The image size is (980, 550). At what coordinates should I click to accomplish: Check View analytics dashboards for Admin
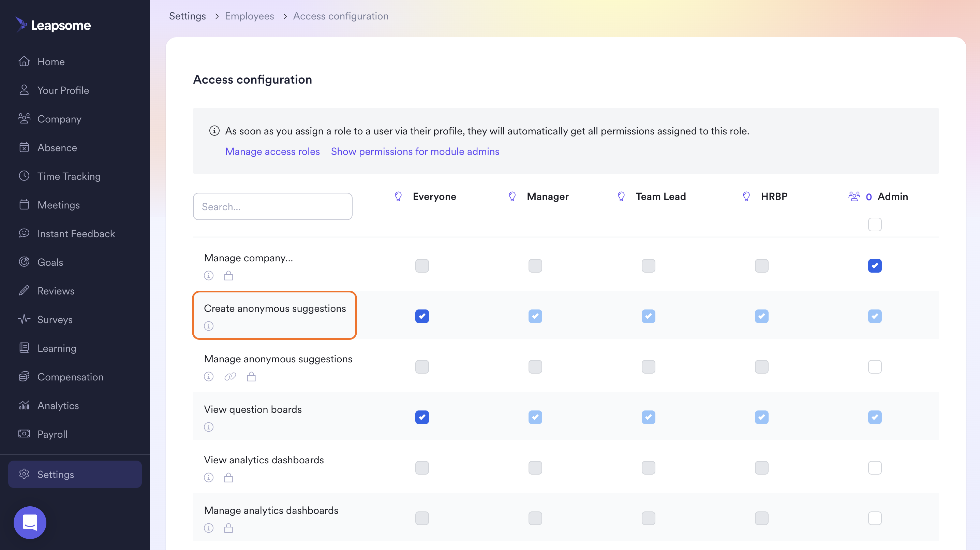[875, 468]
